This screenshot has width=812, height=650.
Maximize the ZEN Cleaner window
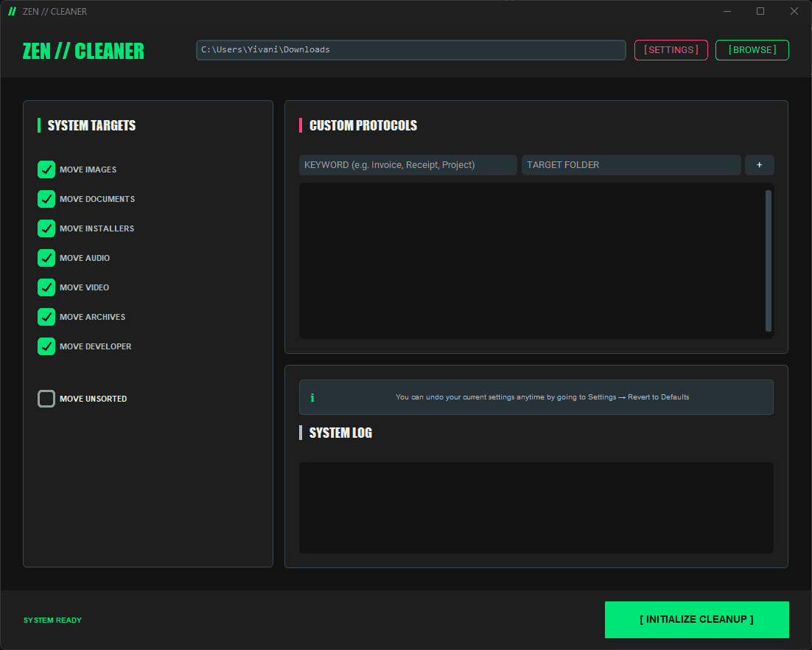click(x=760, y=11)
